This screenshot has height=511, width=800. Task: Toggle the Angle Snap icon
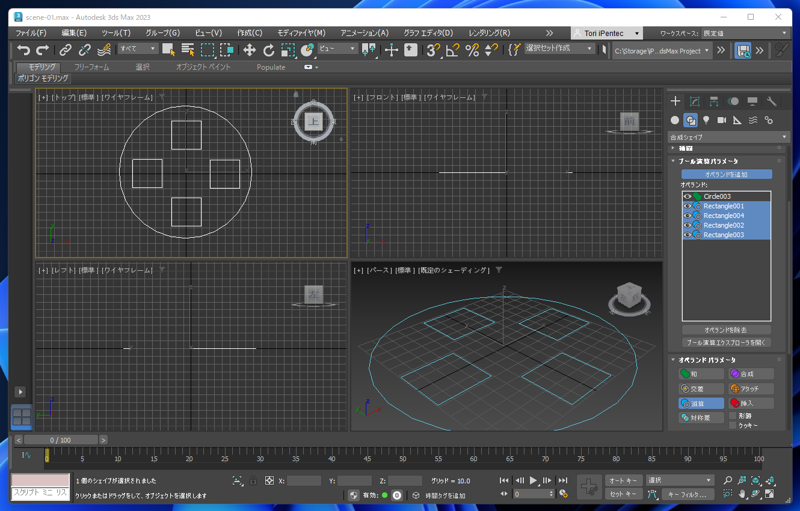(x=453, y=50)
